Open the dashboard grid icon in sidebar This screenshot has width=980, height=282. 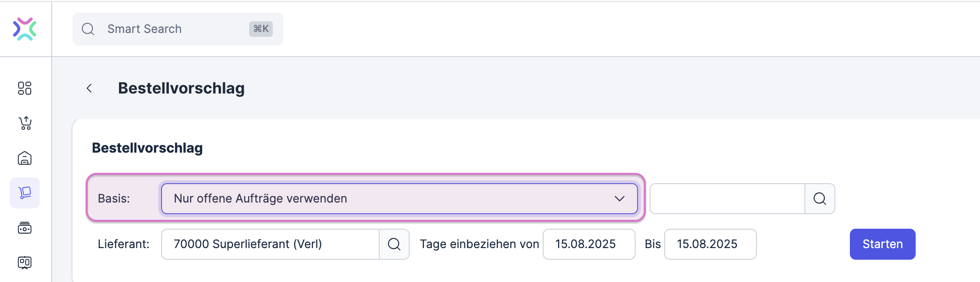(25, 89)
